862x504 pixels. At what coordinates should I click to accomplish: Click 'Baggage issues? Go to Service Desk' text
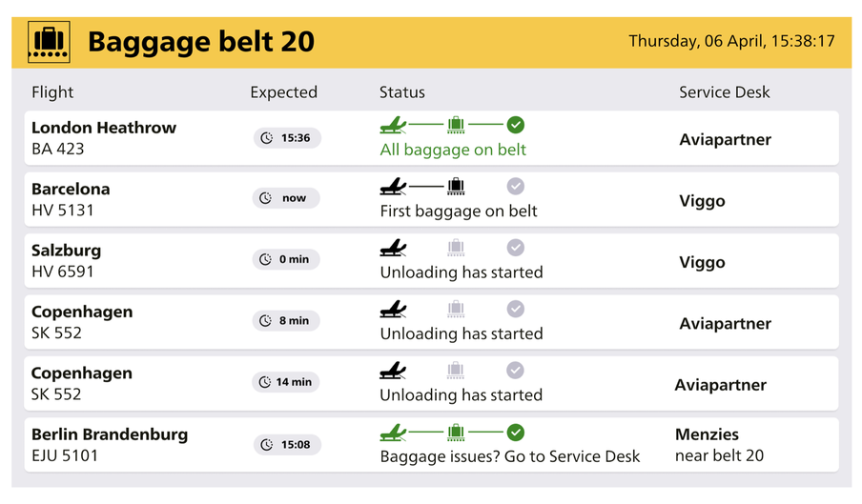point(509,456)
